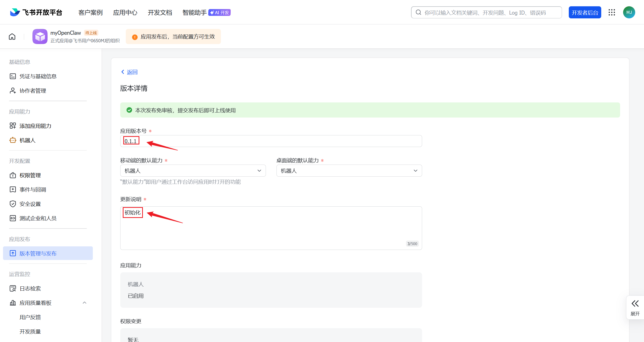The width and height of the screenshot is (644, 342).
Task: Click the home icon in breadcrumb bar
Action: pyautogui.click(x=12, y=37)
